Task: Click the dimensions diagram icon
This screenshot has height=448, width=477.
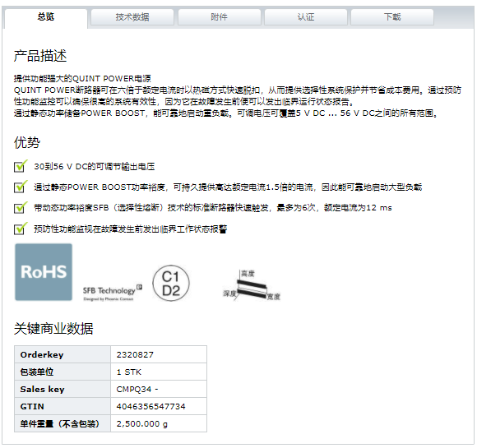Action: point(252,285)
